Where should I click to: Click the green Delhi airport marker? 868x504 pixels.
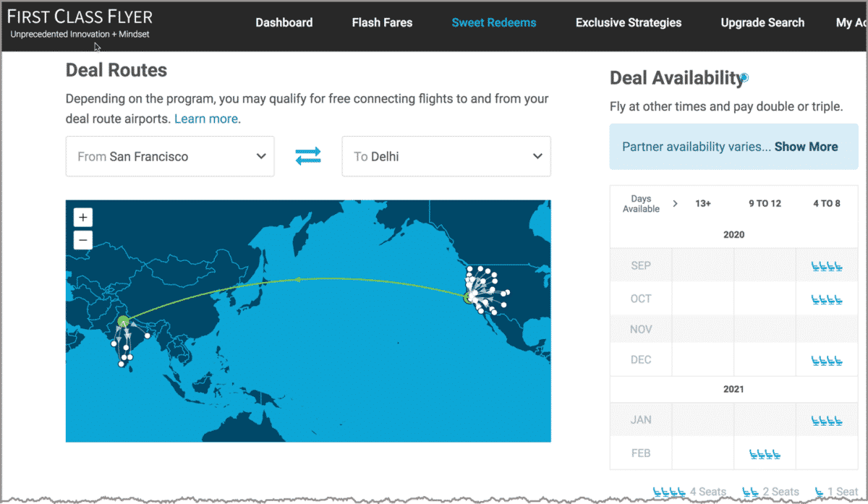(124, 322)
